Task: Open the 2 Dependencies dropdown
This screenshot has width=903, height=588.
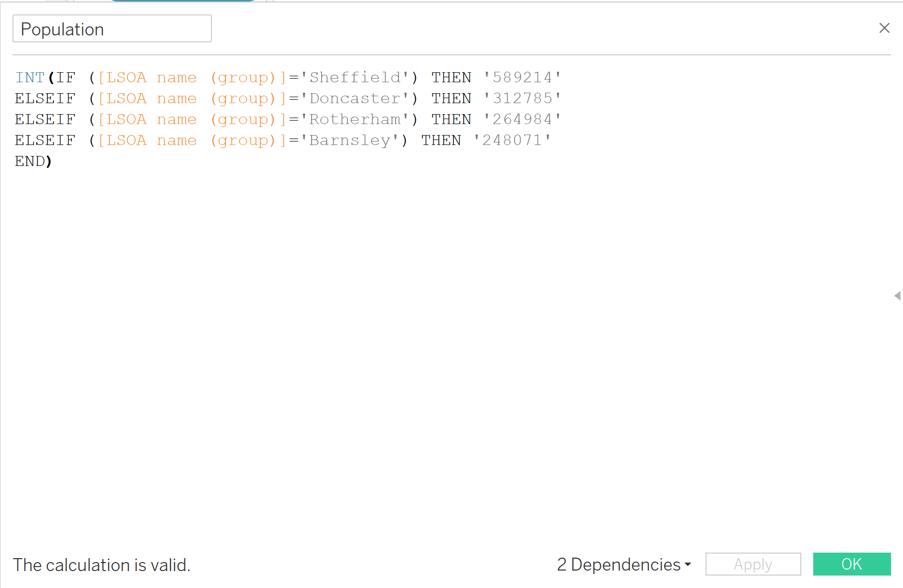Action: point(624,565)
